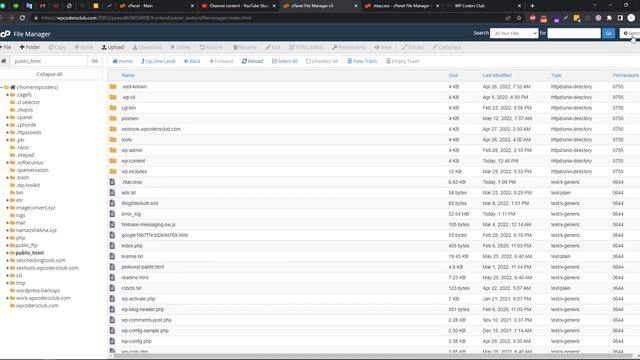The width and height of the screenshot is (640, 360).
Task: Sort by the Size column header
Action: [x=453, y=76]
